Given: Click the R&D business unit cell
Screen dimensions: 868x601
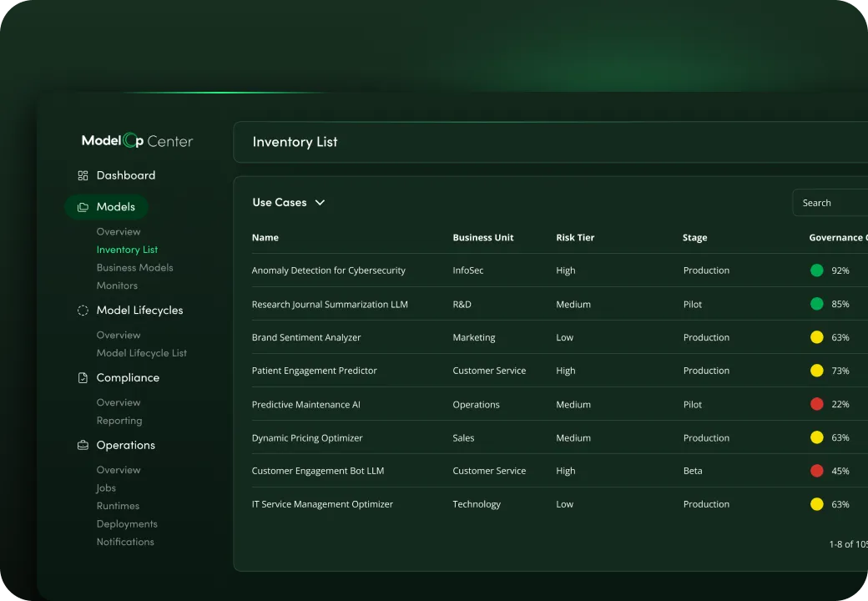Looking at the screenshot, I should pyautogui.click(x=462, y=304).
